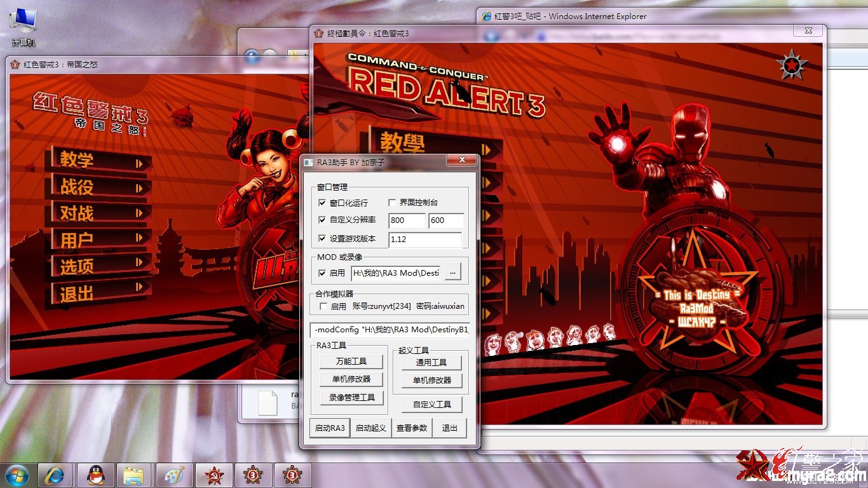Uncheck 启用 under MOD 或录像
Image resolution: width=868 pixels, height=488 pixels.
point(322,273)
